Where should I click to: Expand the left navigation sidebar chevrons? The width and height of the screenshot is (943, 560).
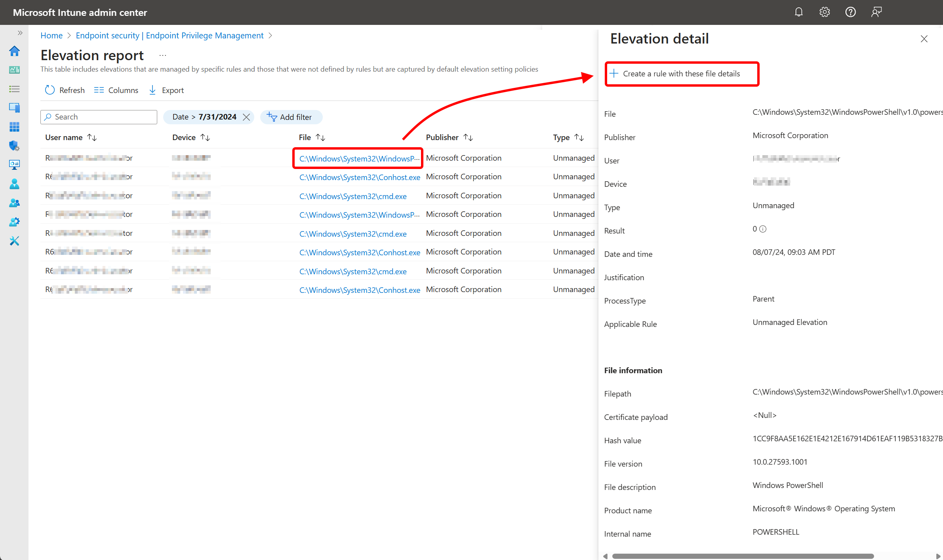[x=20, y=33]
